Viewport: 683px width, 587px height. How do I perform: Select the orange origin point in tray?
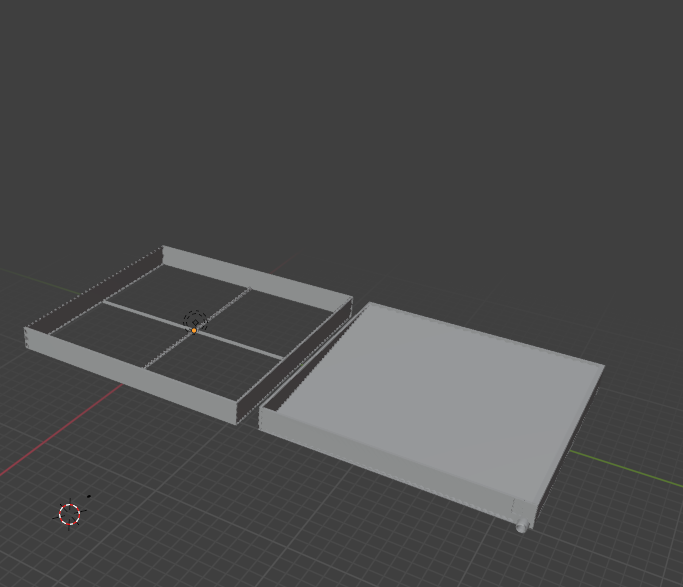pyautogui.click(x=194, y=331)
